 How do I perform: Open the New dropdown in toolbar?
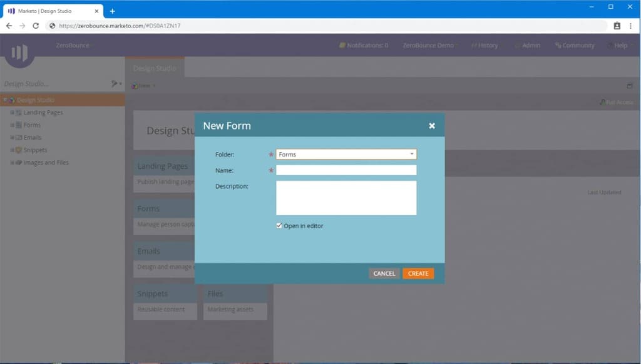point(143,86)
